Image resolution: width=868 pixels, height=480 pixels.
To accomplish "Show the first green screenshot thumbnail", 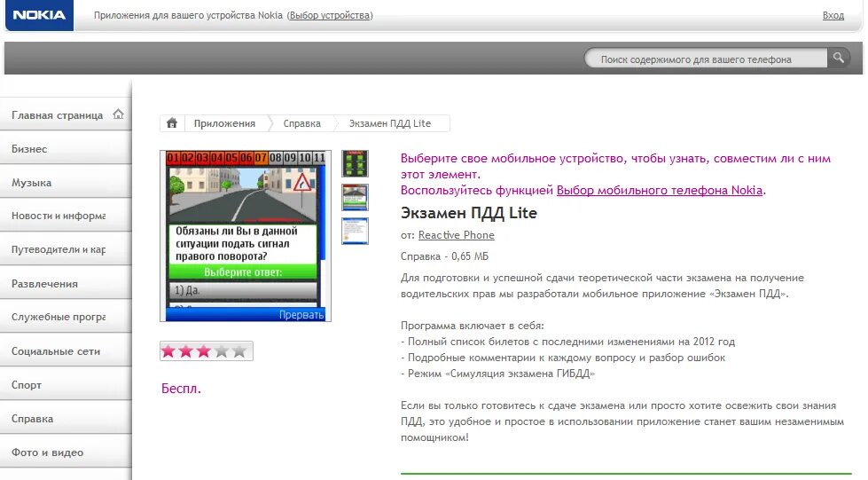I will (x=355, y=163).
